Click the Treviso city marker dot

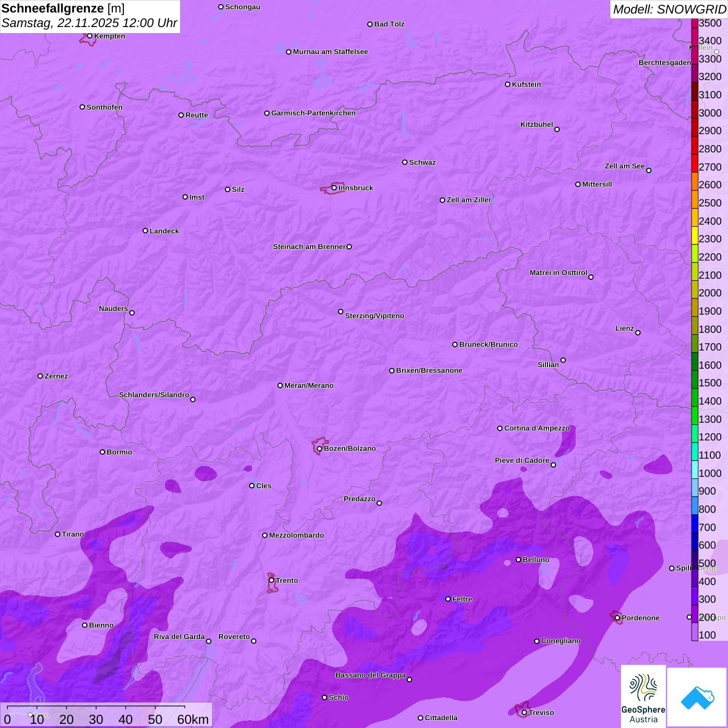(524, 712)
